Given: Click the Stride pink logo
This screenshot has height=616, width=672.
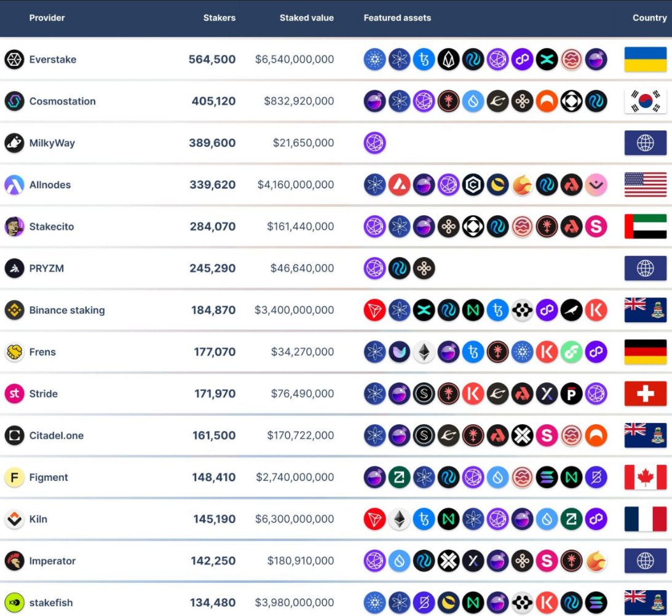Looking at the screenshot, I should coord(14,393).
